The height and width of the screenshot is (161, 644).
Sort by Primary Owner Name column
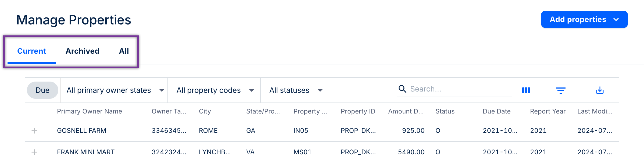tap(90, 111)
